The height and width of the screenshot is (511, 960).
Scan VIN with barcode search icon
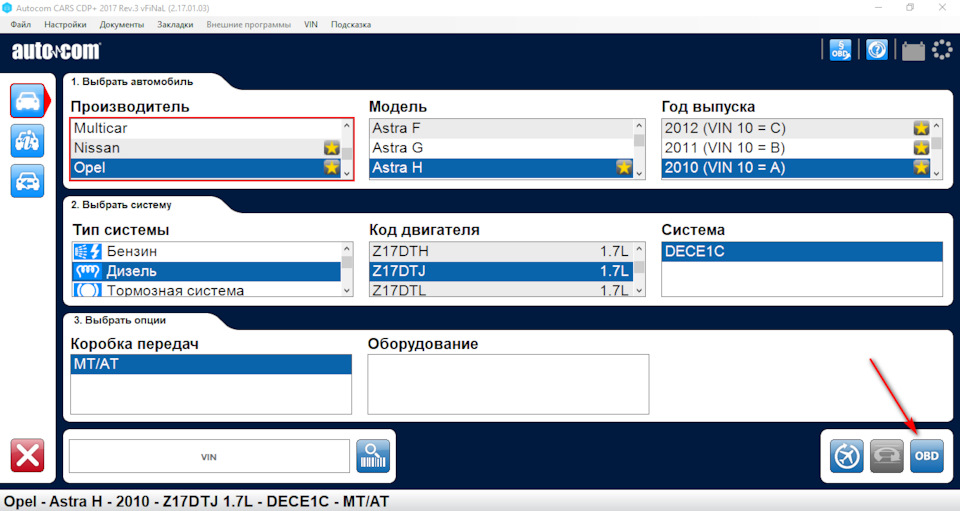click(373, 456)
